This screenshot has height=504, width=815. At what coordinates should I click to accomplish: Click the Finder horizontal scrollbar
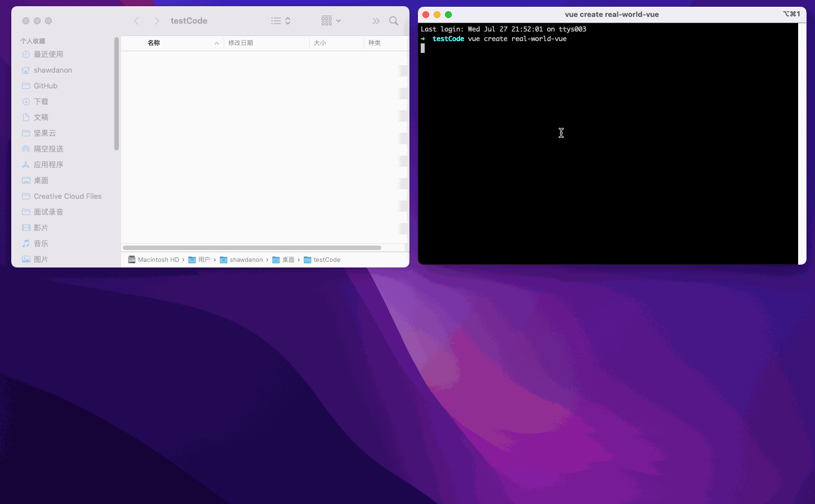tap(252, 248)
